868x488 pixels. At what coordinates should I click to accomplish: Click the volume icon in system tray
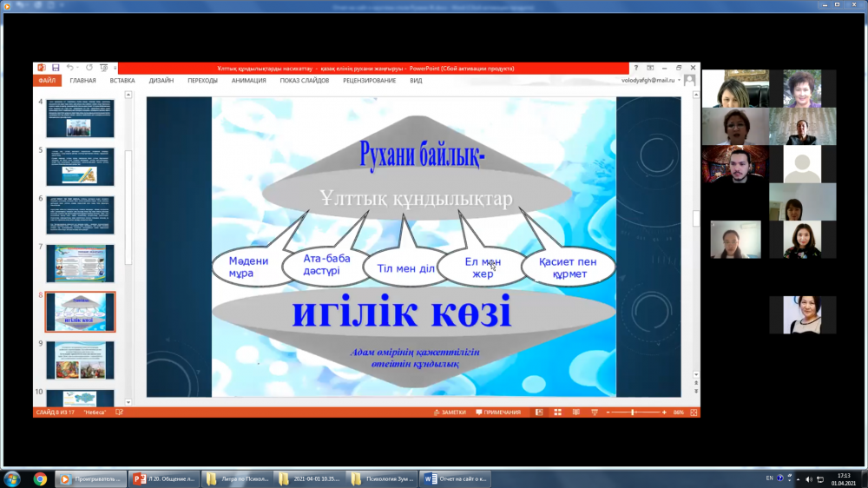809,479
